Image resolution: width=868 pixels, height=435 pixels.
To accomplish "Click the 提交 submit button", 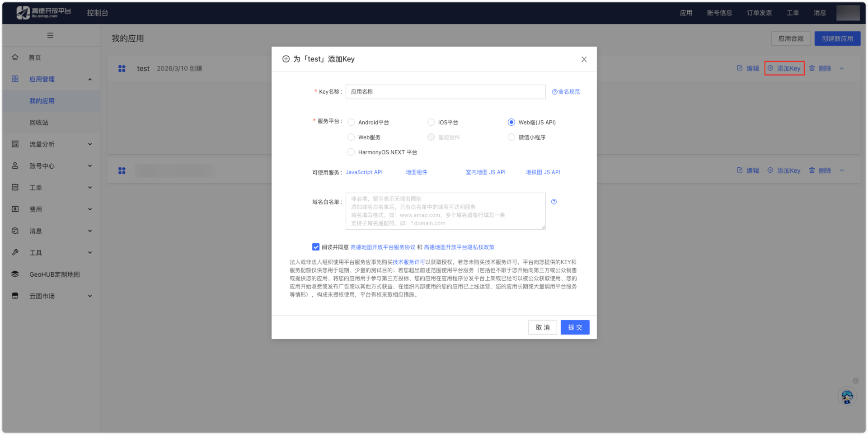I will [x=575, y=327].
